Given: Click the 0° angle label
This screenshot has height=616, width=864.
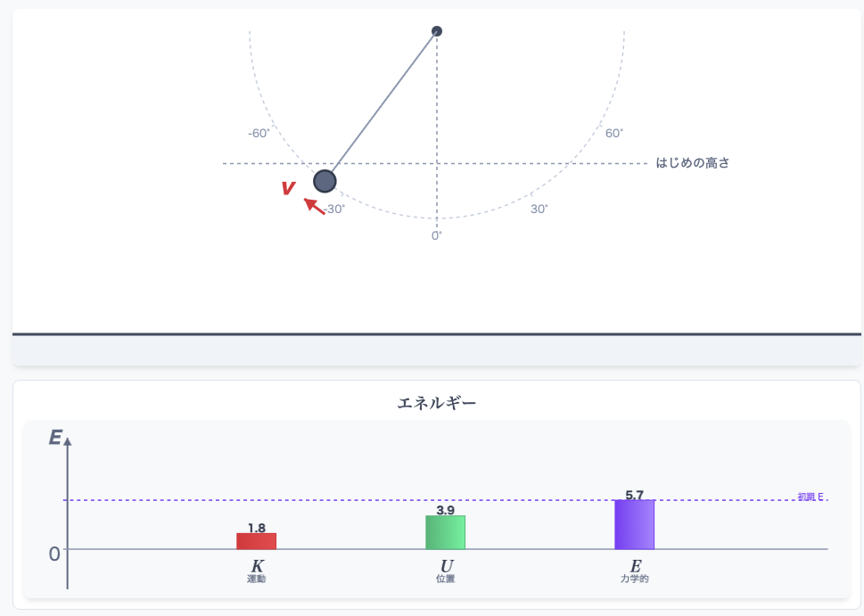Looking at the screenshot, I should (436, 236).
